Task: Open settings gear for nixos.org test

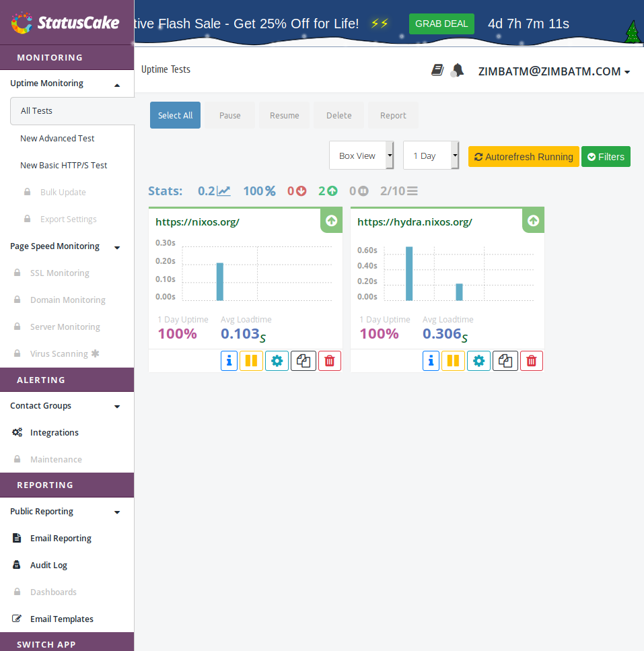Action: pos(277,360)
